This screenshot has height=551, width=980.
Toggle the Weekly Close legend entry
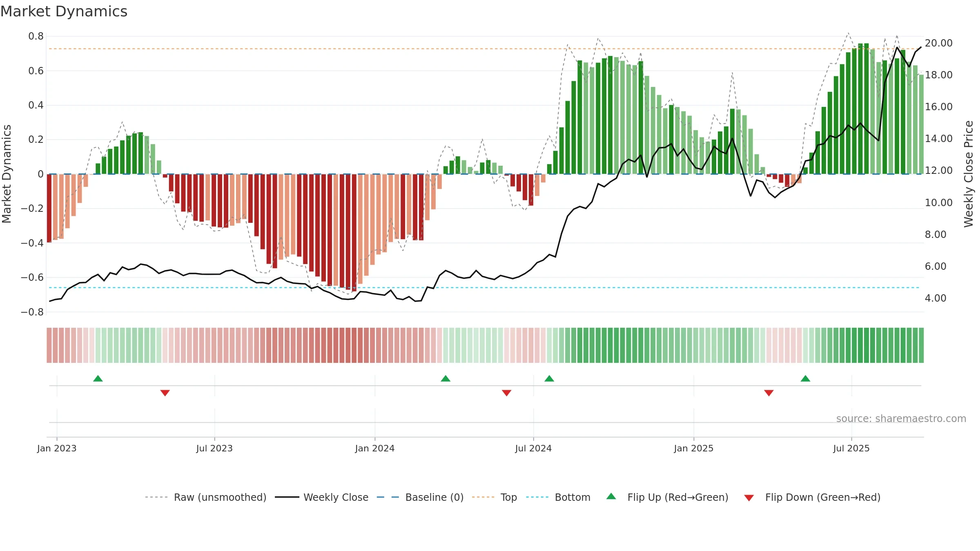pos(321,497)
